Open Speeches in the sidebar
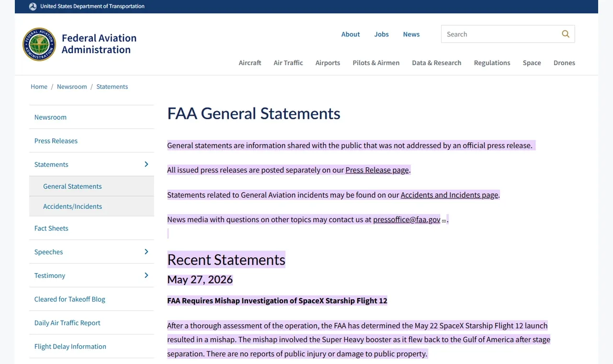The width and height of the screenshot is (613, 364). [x=48, y=252]
